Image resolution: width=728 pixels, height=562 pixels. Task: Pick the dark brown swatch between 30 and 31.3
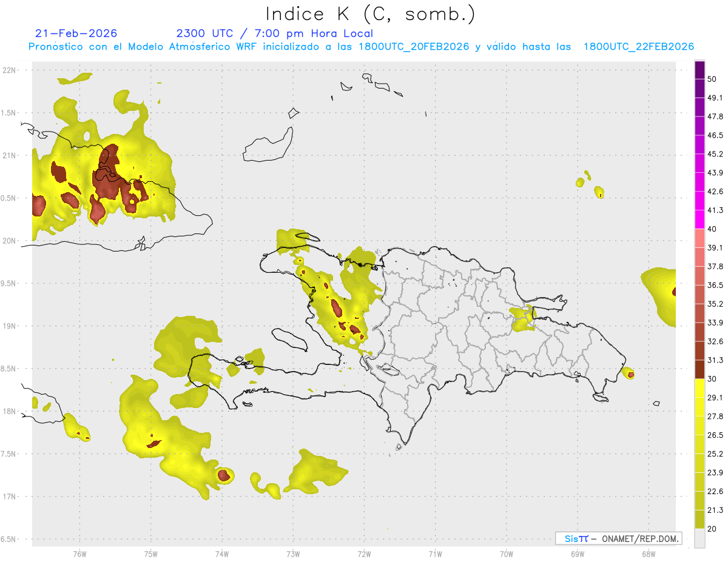[700, 369]
